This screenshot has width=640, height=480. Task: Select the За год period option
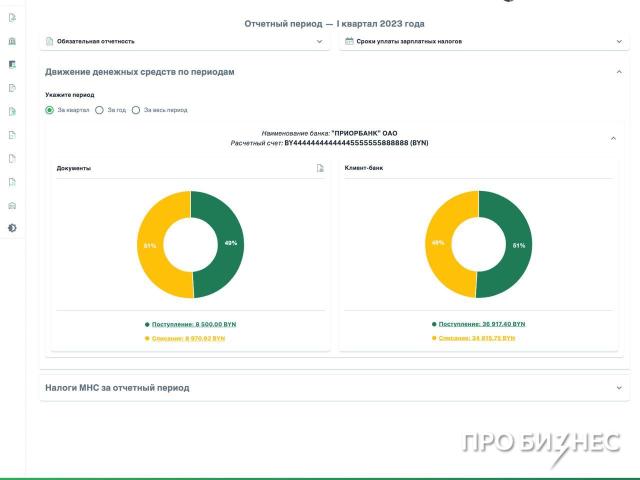coord(99,110)
